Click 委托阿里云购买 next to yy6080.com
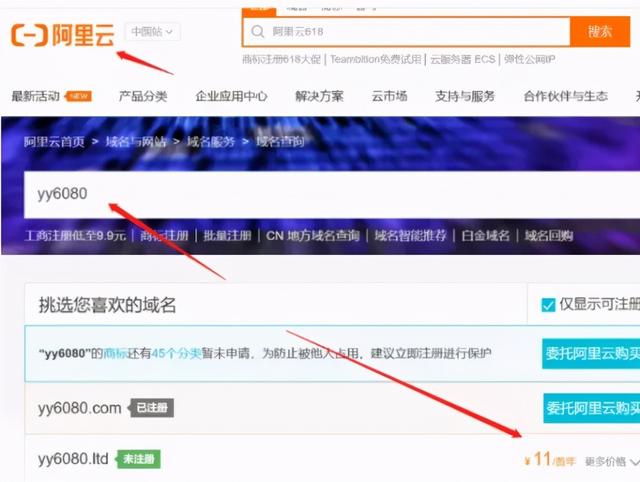Viewport: 640px width, 482px height. coord(591,408)
